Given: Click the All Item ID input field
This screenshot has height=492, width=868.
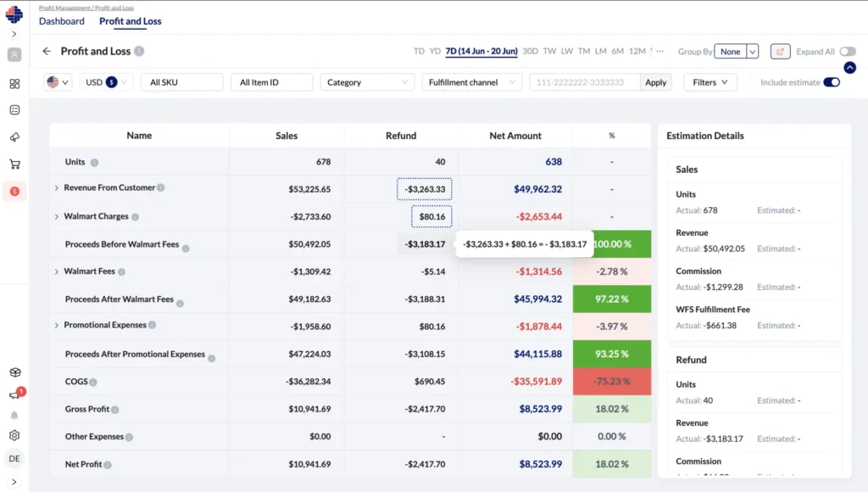Looking at the screenshot, I should 272,82.
